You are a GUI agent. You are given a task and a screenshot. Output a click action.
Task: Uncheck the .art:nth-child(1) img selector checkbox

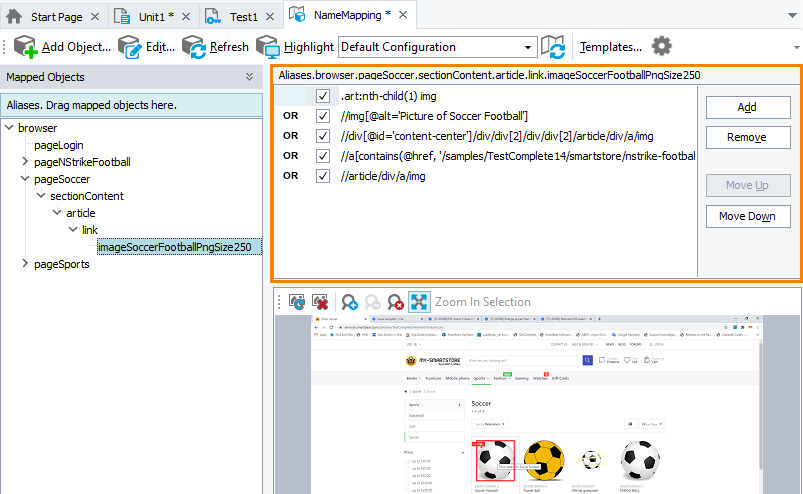pyautogui.click(x=323, y=96)
